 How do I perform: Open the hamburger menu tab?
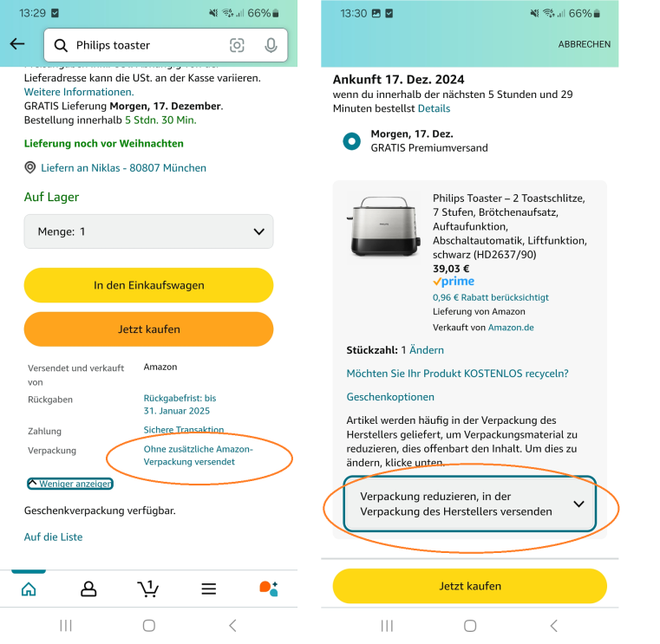pyautogui.click(x=209, y=589)
